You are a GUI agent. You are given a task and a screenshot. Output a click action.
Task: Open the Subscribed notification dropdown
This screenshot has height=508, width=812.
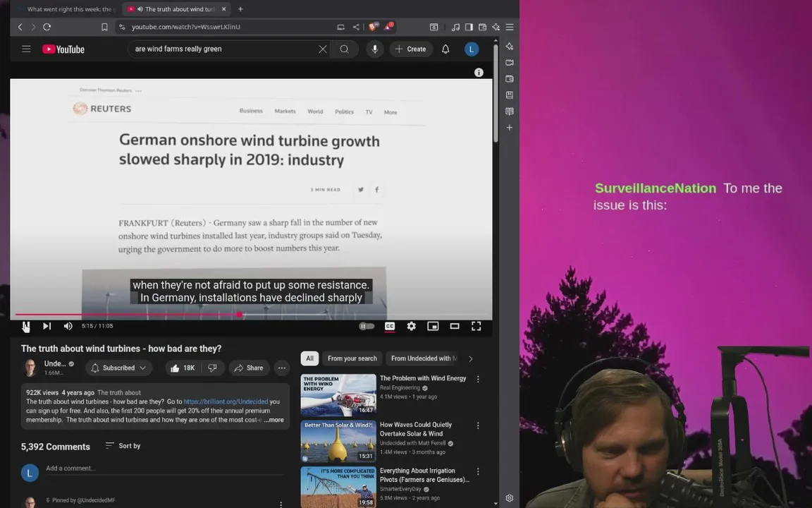click(119, 368)
